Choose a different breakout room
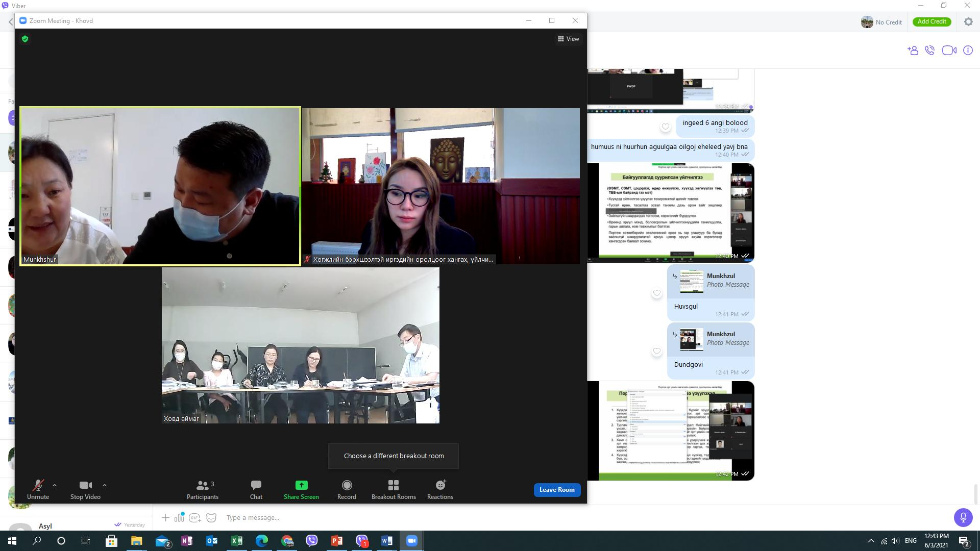 click(394, 456)
